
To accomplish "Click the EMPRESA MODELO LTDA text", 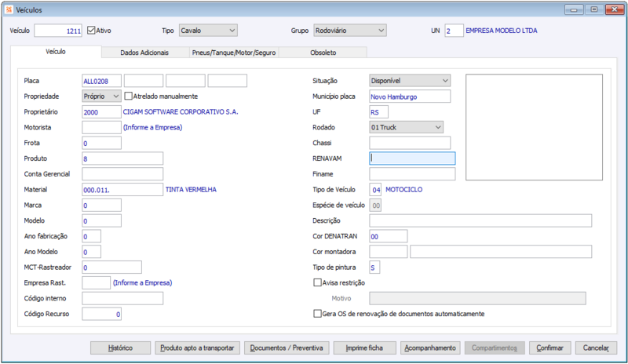I will pyautogui.click(x=501, y=31).
